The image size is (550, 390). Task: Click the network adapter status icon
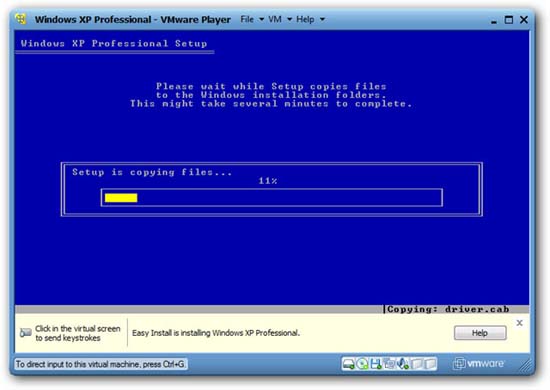pos(389,364)
